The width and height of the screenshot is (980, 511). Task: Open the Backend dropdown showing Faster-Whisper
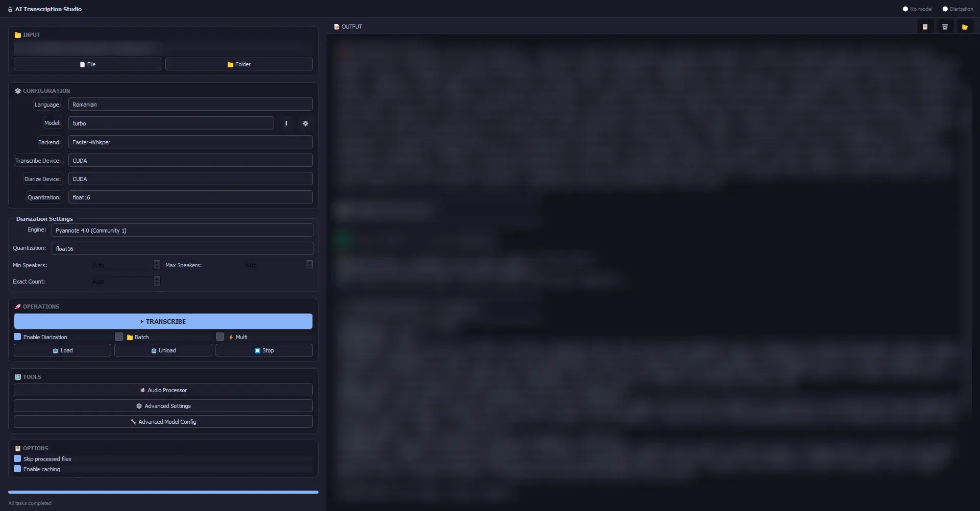190,142
